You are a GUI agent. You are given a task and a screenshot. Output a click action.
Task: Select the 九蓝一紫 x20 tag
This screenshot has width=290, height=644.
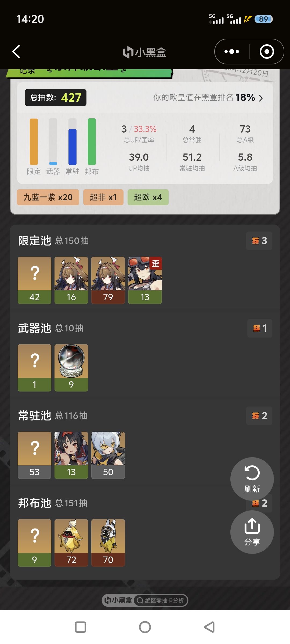pyautogui.click(x=48, y=197)
